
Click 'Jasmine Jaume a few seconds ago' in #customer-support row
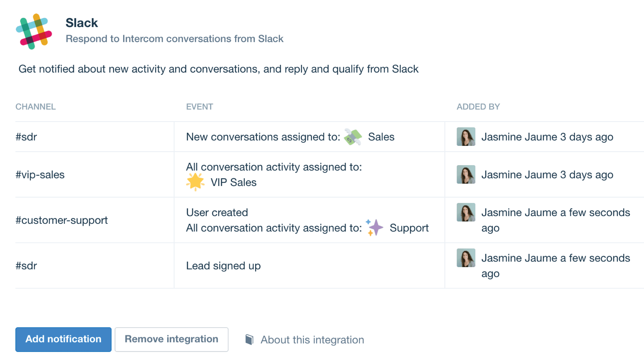click(x=555, y=220)
